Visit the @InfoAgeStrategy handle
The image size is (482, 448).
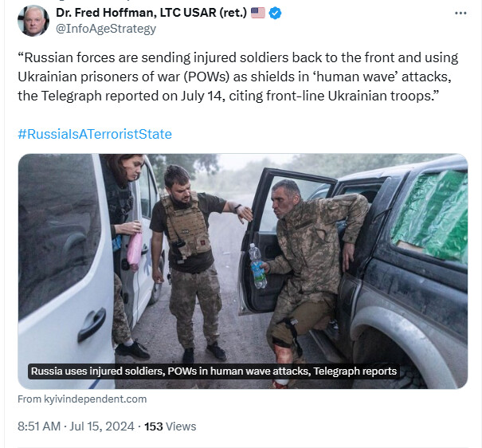click(106, 29)
